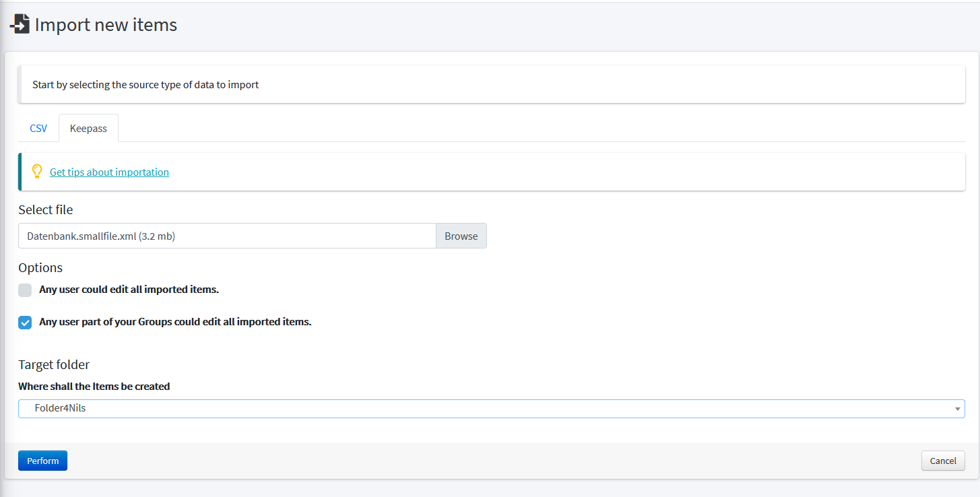Uncheck 'Any user part of your Groups' option
This screenshot has width=980, height=497.
point(25,323)
